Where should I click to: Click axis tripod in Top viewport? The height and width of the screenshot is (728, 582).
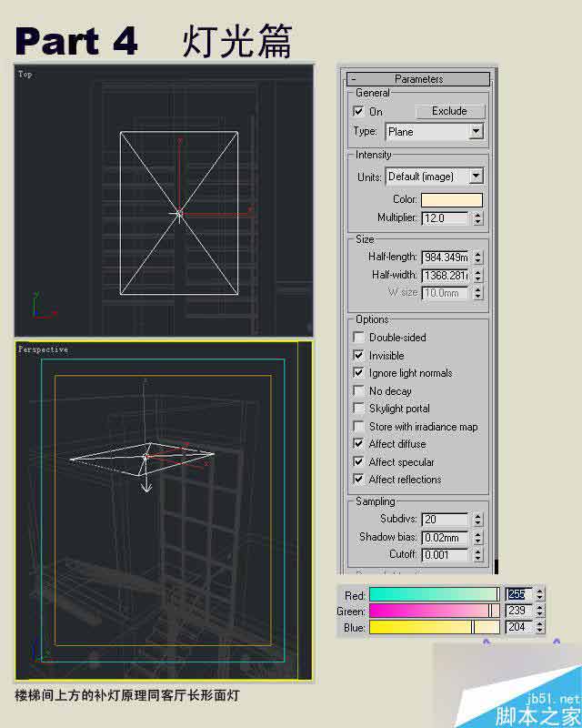pos(44,307)
